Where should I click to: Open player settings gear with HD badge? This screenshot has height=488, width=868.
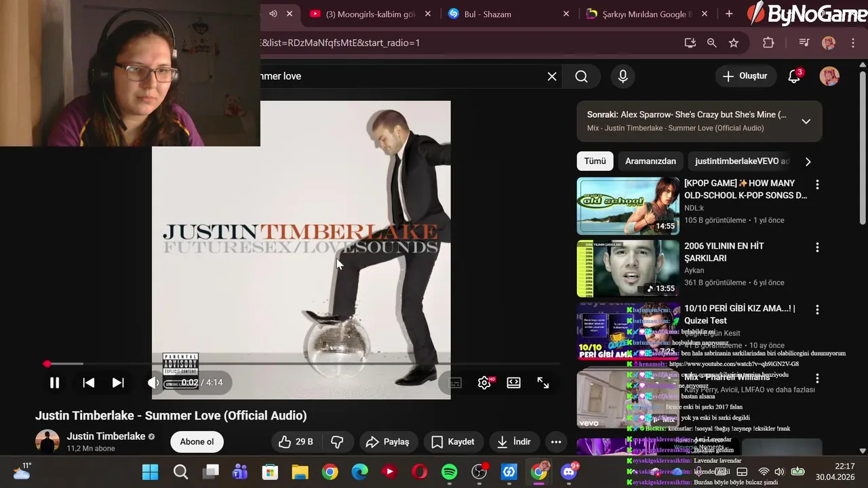coord(485,382)
